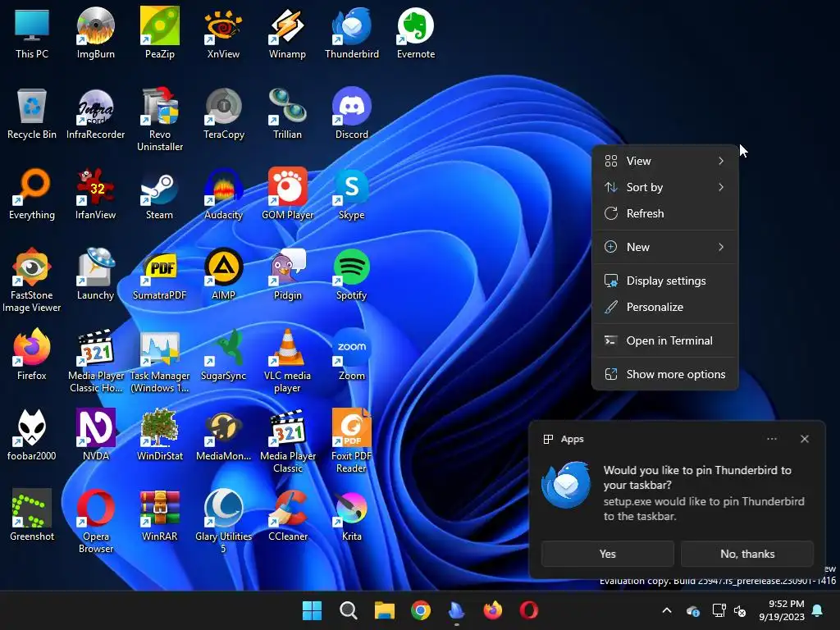Select the WinRAR desktop shortcut
Viewport: 840px width, 630px height.
tap(160, 515)
